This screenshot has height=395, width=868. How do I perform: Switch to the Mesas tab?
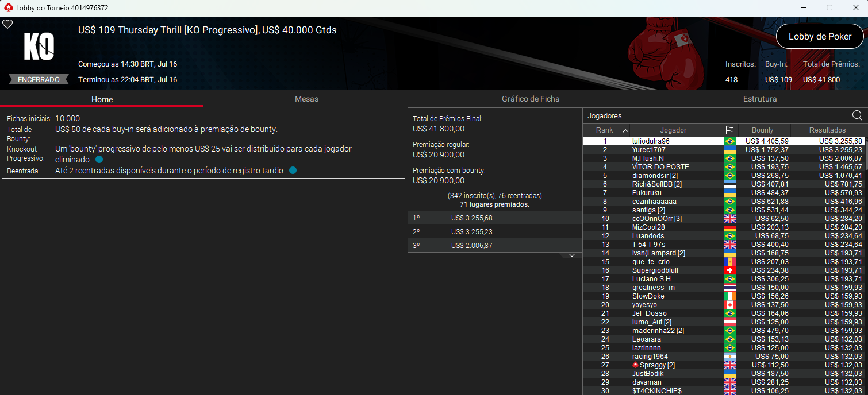(306, 99)
